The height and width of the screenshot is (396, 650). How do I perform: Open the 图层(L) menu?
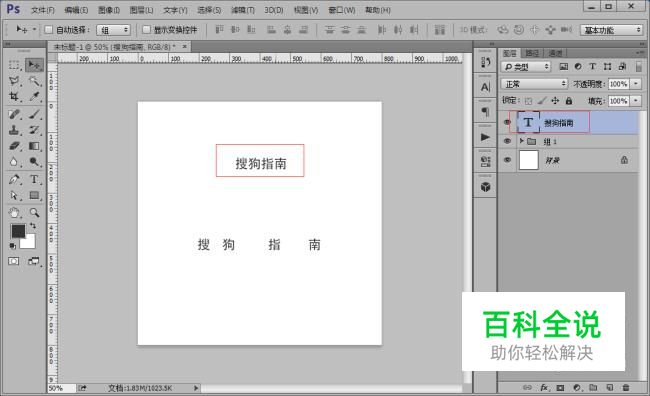point(141,10)
